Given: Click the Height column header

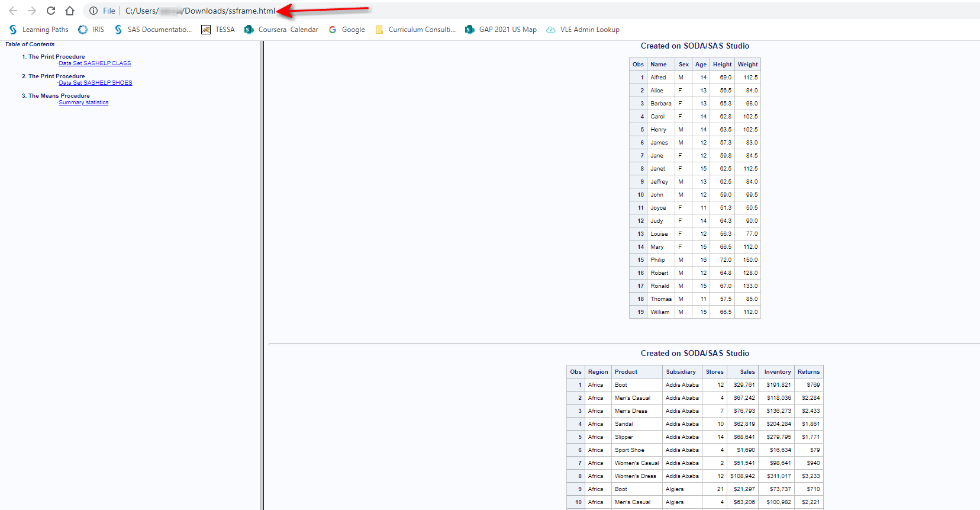Looking at the screenshot, I should click(722, 65).
